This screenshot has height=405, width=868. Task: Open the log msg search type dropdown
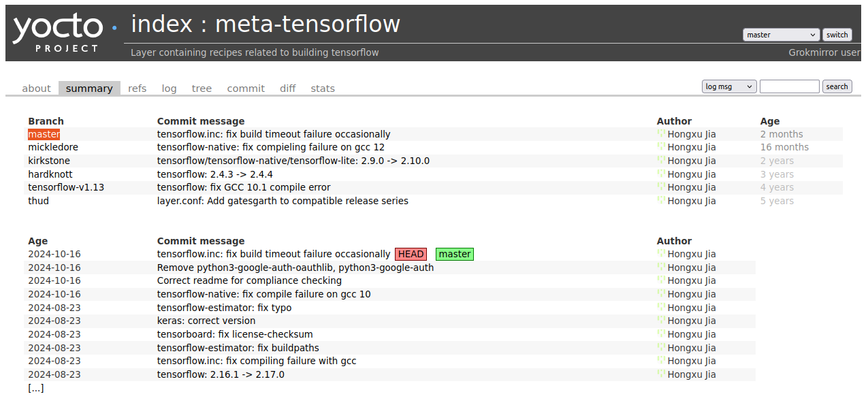coord(728,86)
